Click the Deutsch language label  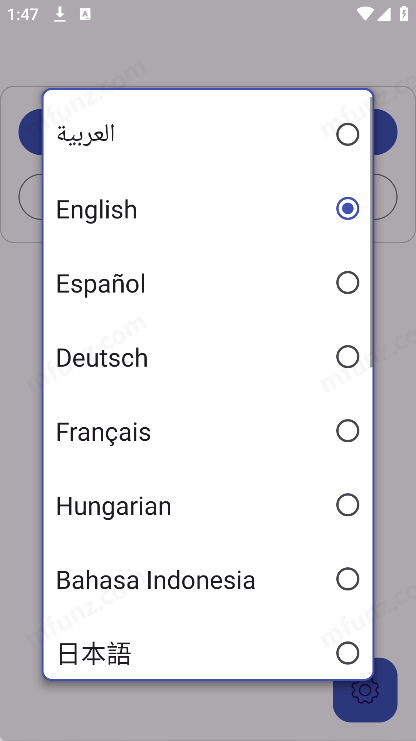[x=102, y=358]
